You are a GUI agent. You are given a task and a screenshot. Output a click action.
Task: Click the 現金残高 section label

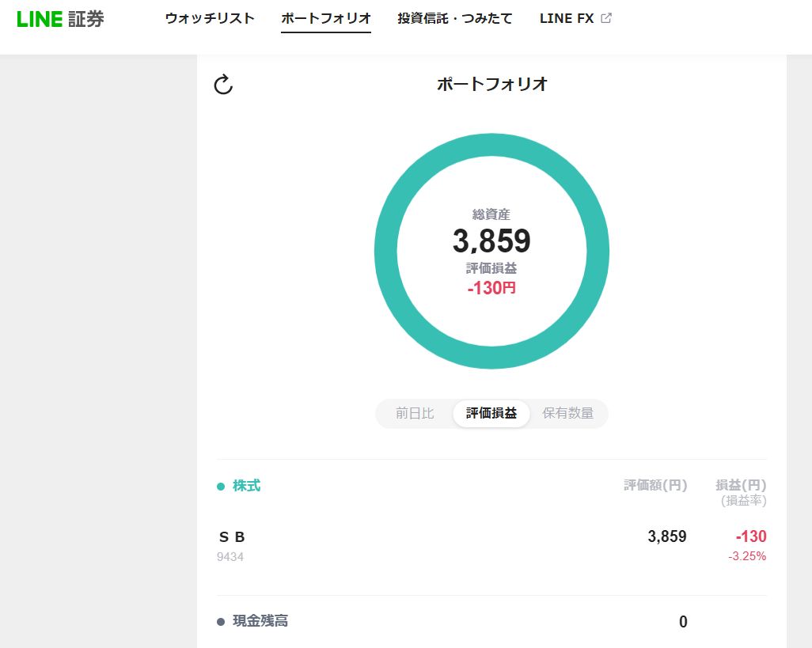(x=260, y=620)
